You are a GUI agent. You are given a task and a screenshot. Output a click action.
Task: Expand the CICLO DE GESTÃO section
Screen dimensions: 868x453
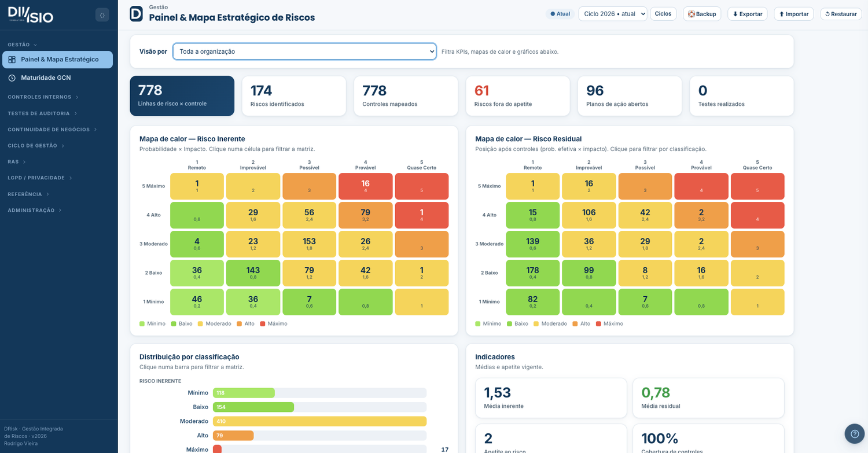coord(36,146)
